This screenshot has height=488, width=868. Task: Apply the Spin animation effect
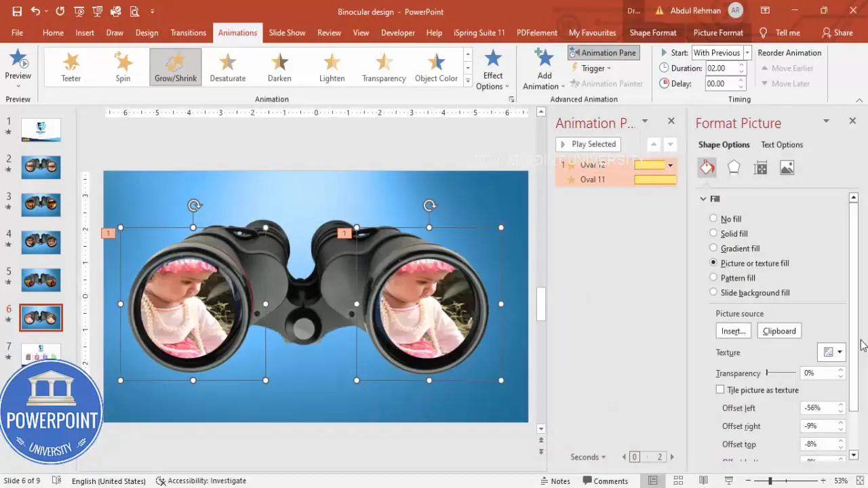click(x=123, y=67)
